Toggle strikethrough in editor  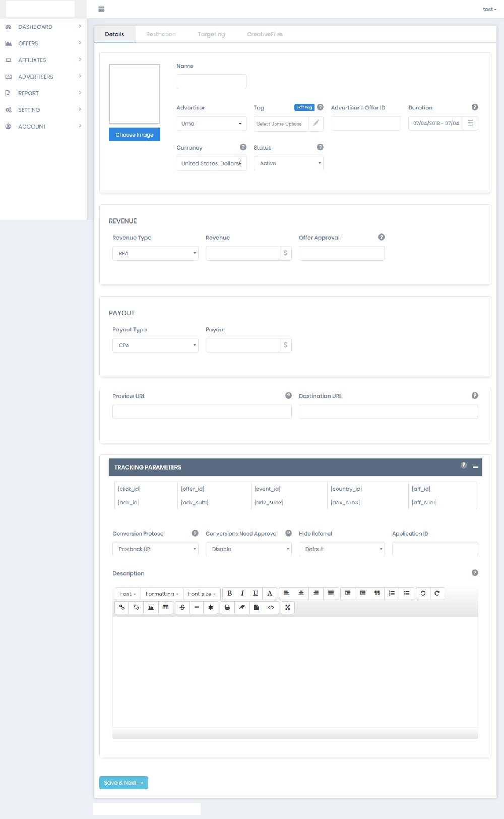[182, 608]
